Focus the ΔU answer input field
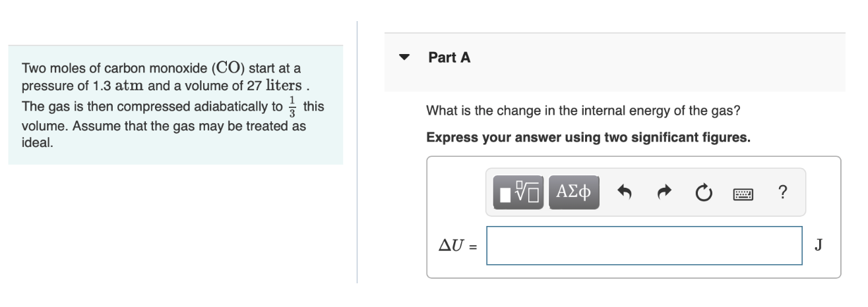Screen dimensions: 868x307 (x=644, y=246)
